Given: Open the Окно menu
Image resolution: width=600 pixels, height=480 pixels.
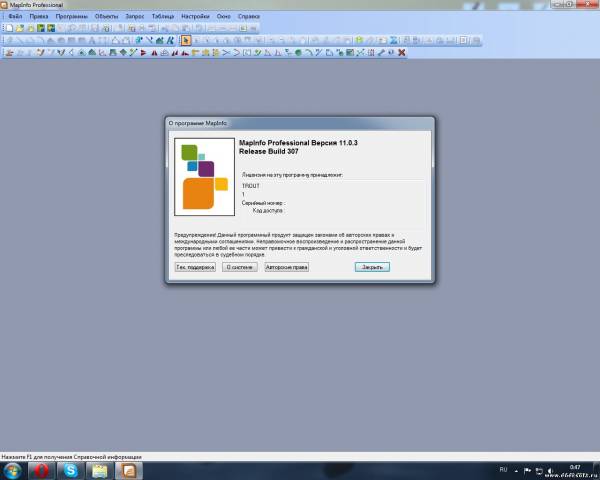Looking at the screenshot, I should click(x=223, y=16).
